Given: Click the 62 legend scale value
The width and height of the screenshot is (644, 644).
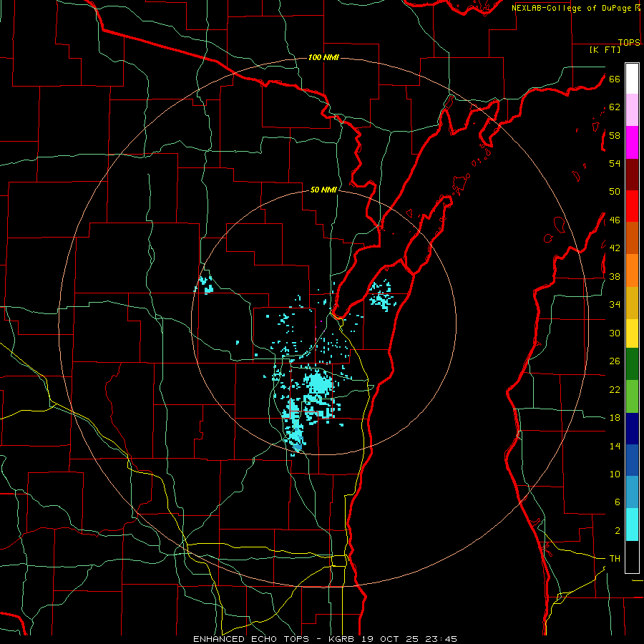Looking at the screenshot, I should [615, 107].
